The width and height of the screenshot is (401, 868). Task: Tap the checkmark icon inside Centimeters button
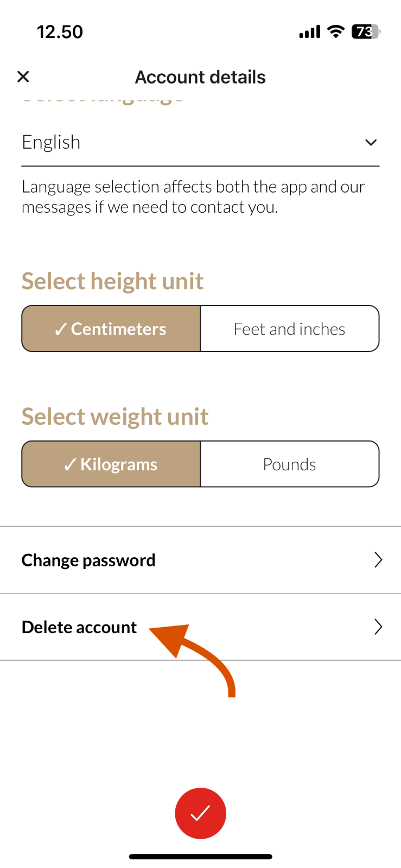[61, 329]
